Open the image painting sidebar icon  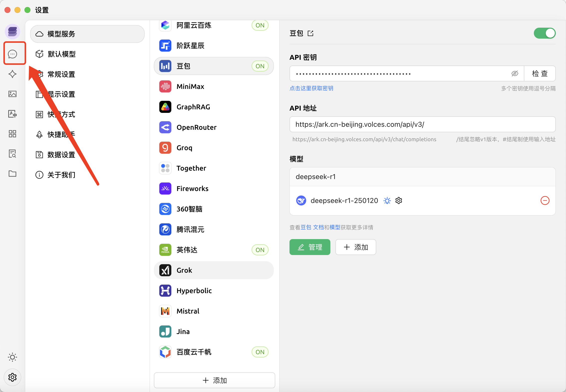click(12, 94)
